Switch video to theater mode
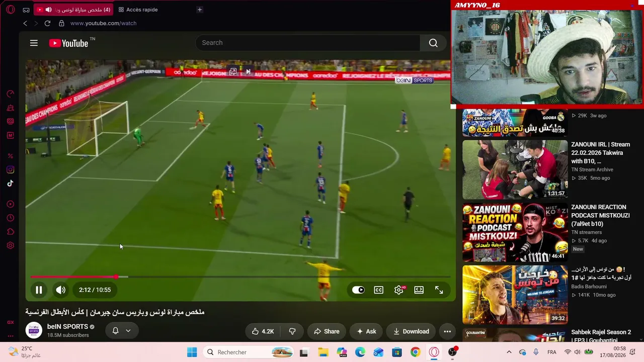This screenshot has width=644, height=362. (x=419, y=290)
